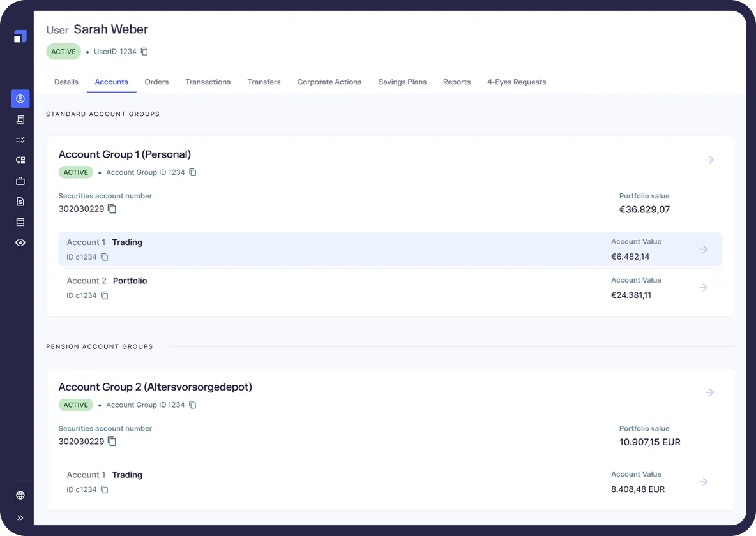Open the receipt document sidebar icon
The image size is (756, 536).
coord(20,119)
